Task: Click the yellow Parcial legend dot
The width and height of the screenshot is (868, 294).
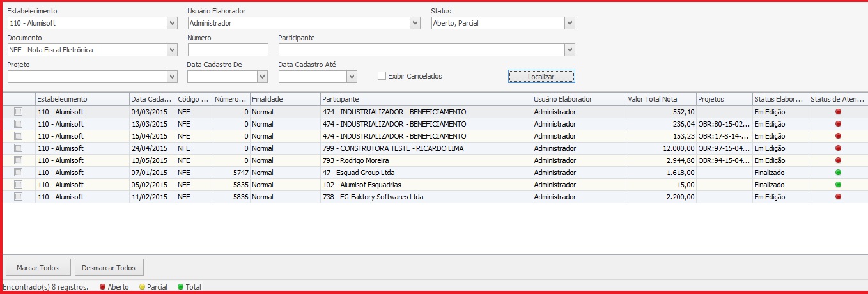Action: coord(142,287)
